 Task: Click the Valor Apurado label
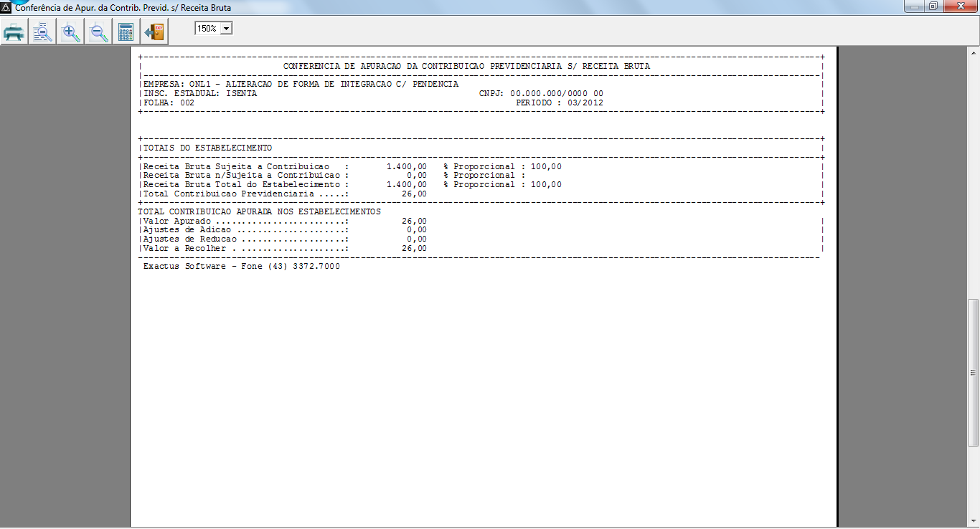tap(246, 221)
